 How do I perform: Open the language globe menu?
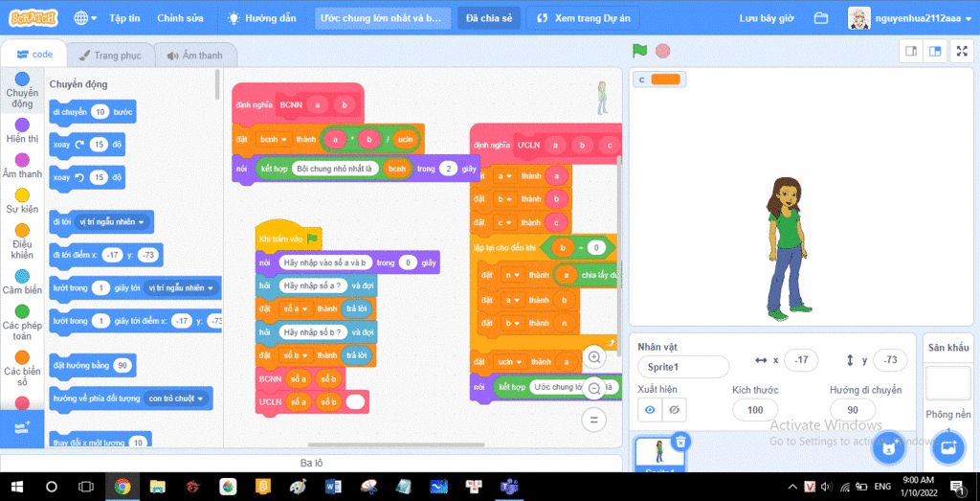85,18
